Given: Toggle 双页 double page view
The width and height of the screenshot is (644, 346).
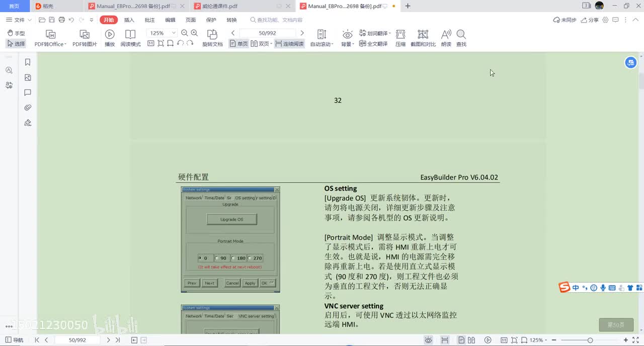Looking at the screenshot, I should pos(261,44).
